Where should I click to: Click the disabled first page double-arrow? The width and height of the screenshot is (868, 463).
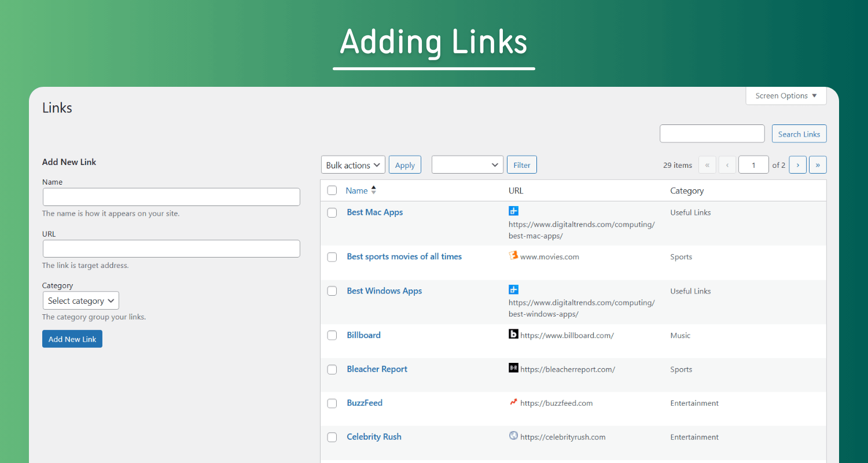707,165
